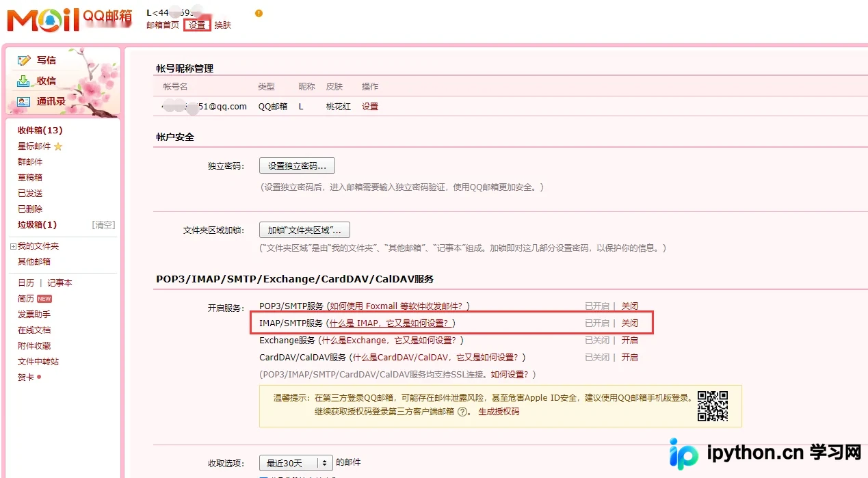Image resolution: width=868 pixels, height=478 pixels.
Task: Open 其他邮箱 in the sidebar
Action: [34, 262]
